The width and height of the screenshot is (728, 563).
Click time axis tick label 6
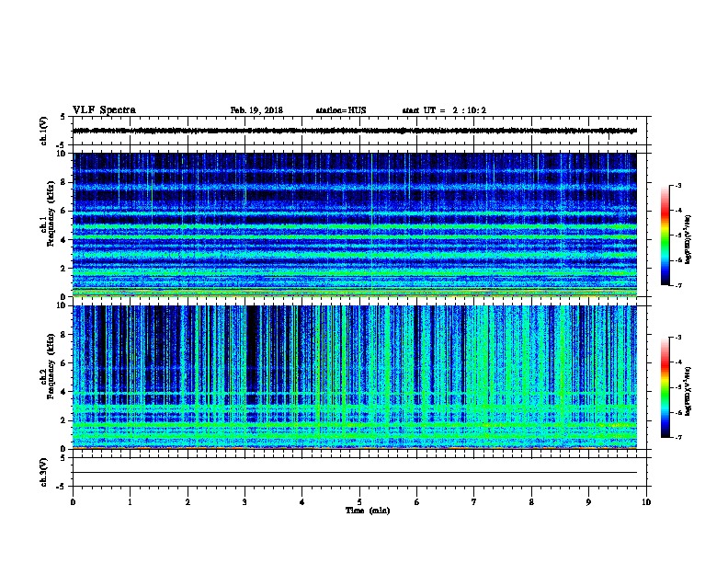[x=417, y=502]
